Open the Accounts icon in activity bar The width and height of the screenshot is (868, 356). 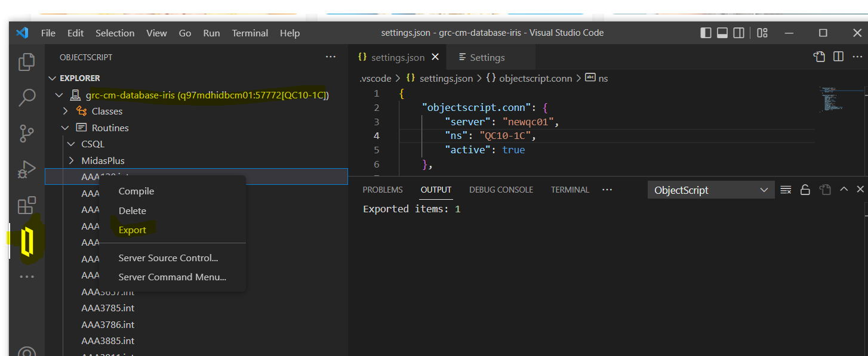click(x=26, y=352)
